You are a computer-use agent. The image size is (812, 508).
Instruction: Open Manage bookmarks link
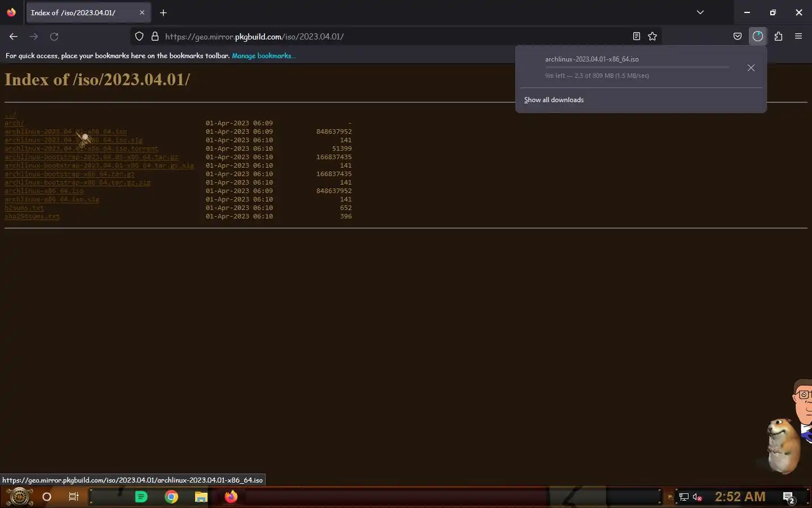pyautogui.click(x=263, y=56)
